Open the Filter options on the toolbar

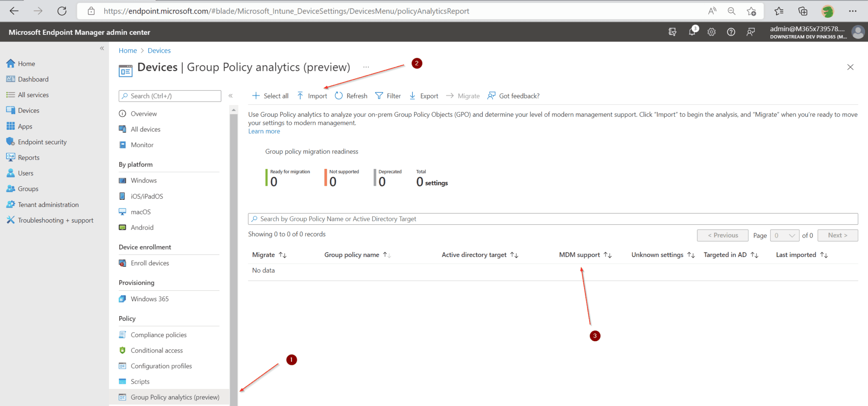pyautogui.click(x=387, y=95)
